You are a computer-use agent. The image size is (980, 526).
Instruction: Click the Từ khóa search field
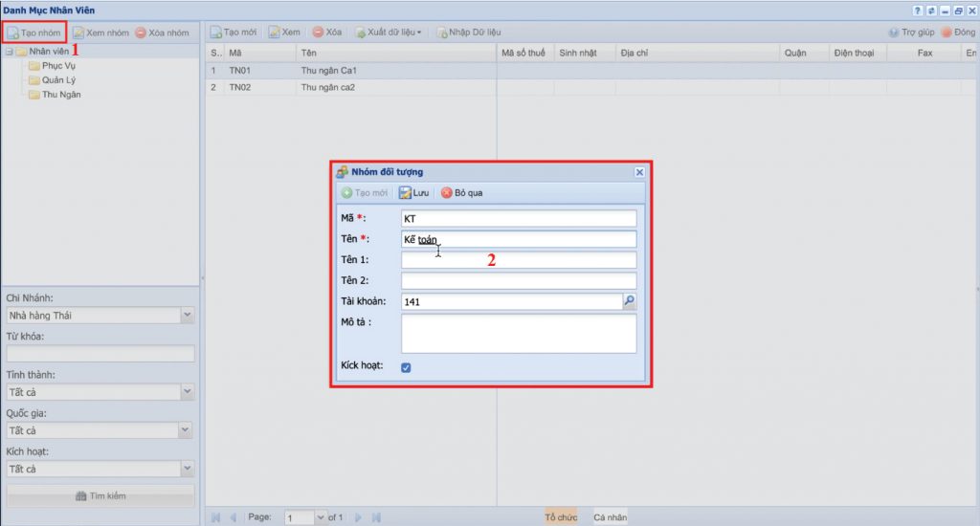(x=100, y=354)
